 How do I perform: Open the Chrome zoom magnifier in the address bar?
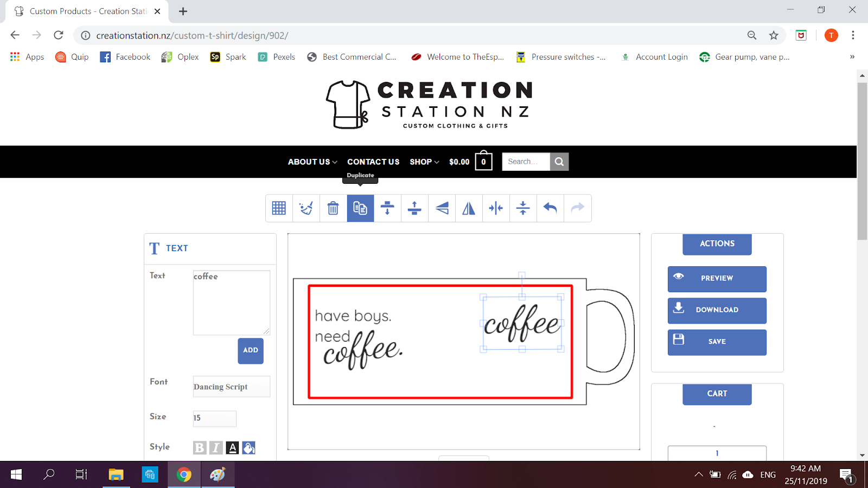point(752,35)
